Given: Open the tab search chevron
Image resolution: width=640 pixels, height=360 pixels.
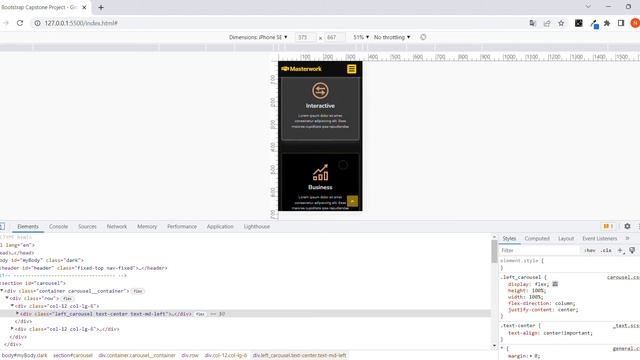Looking at the screenshot, I should tap(588, 7).
